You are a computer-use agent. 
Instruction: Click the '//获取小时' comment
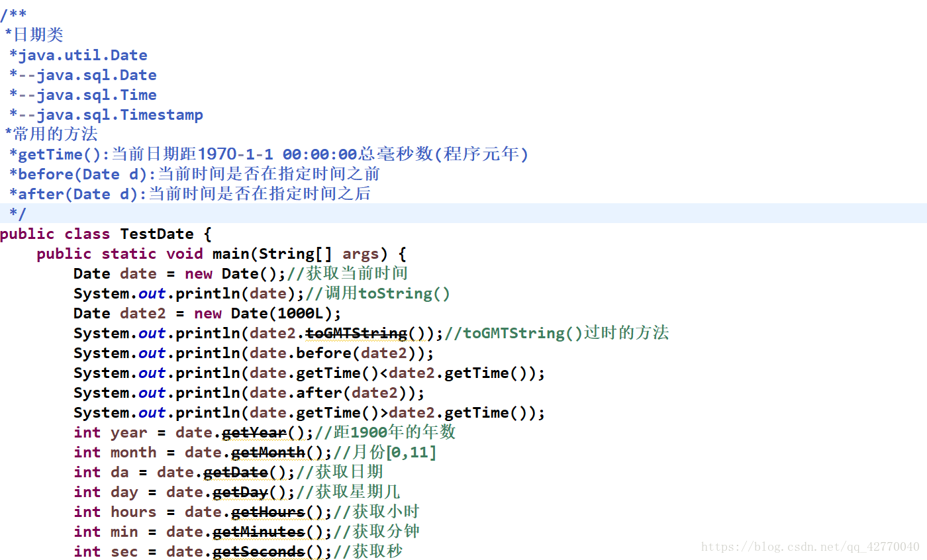pos(376,512)
